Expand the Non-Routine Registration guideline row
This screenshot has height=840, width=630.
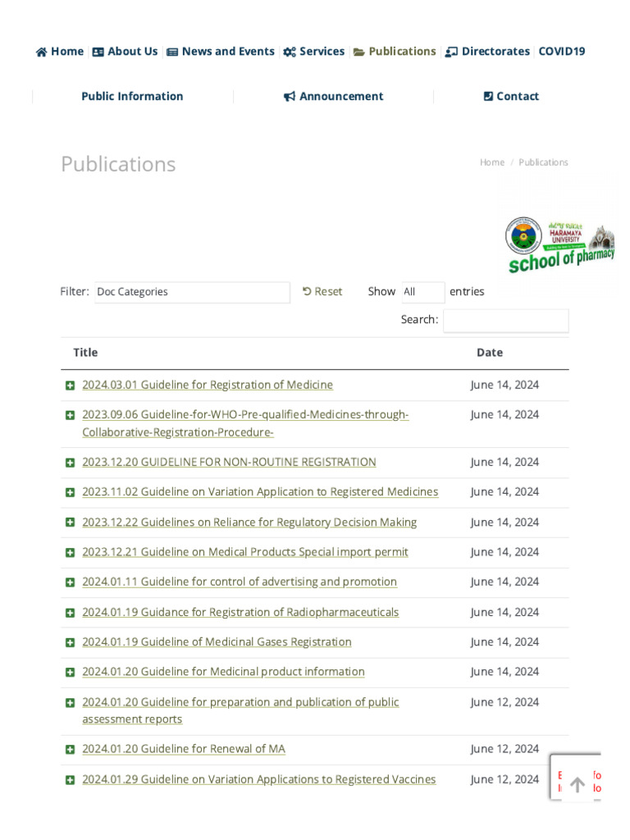[x=70, y=463]
